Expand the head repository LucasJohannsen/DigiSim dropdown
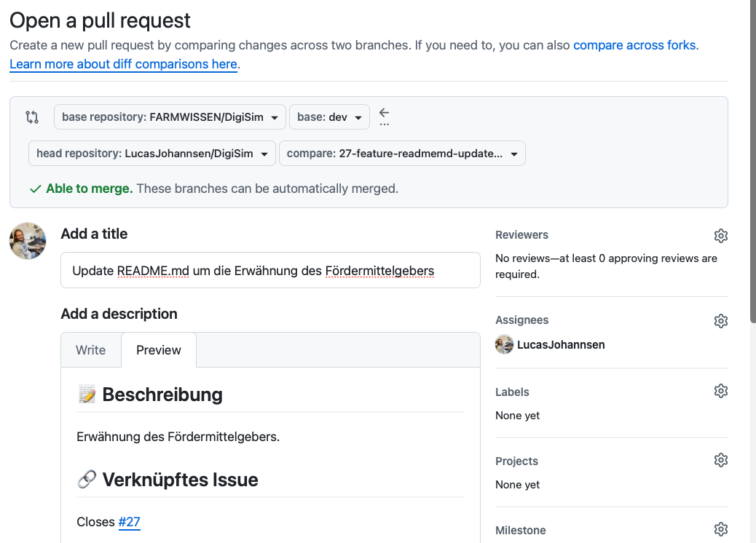 (151, 154)
